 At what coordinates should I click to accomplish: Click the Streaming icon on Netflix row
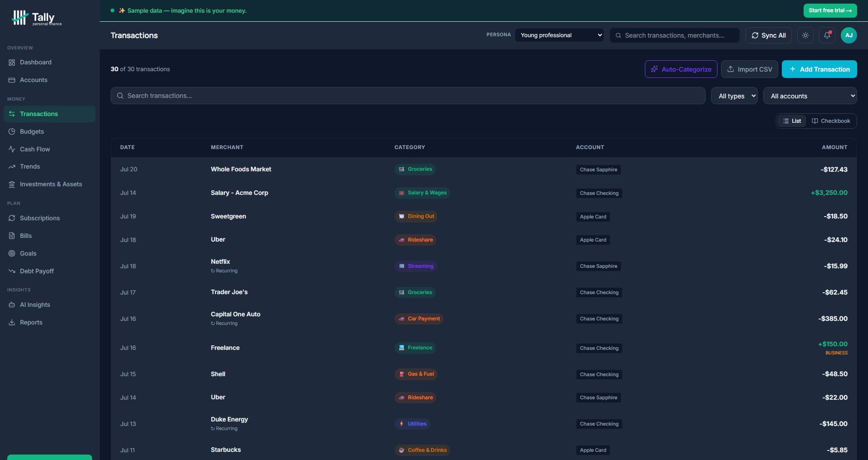401,266
